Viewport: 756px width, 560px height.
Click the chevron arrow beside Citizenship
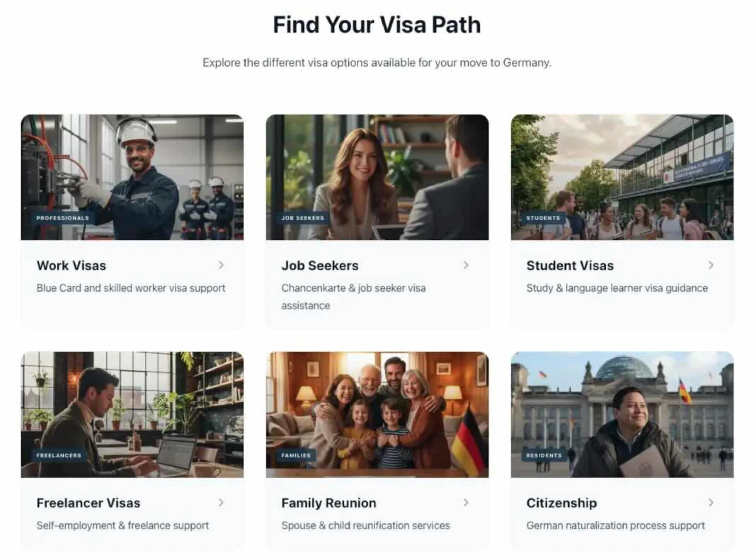711,503
